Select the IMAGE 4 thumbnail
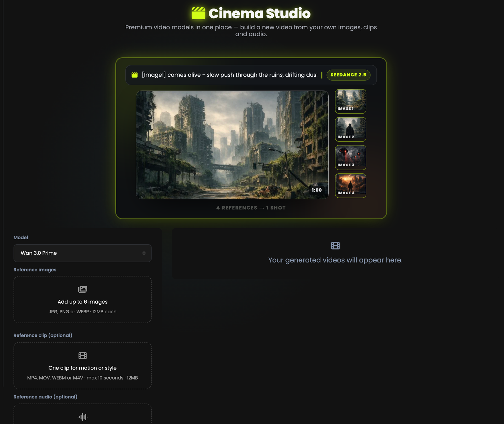The height and width of the screenshot is (424, 504). coord(351,186)
